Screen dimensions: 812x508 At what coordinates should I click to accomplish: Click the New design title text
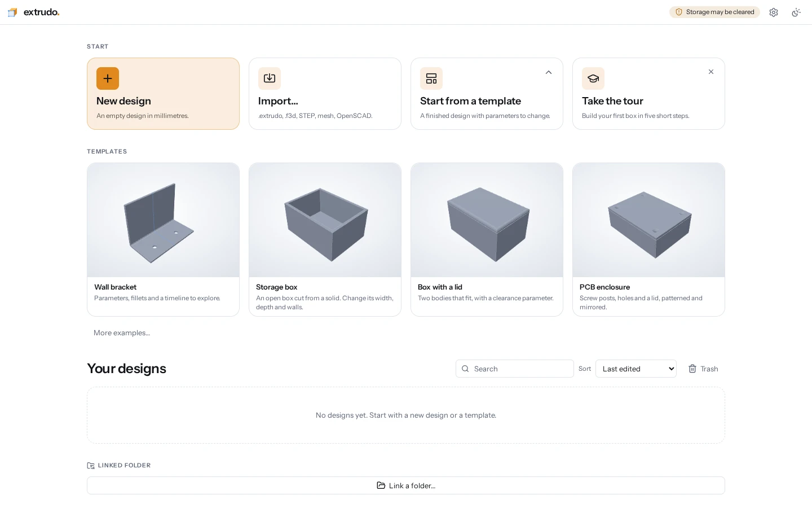click(123, 101)
